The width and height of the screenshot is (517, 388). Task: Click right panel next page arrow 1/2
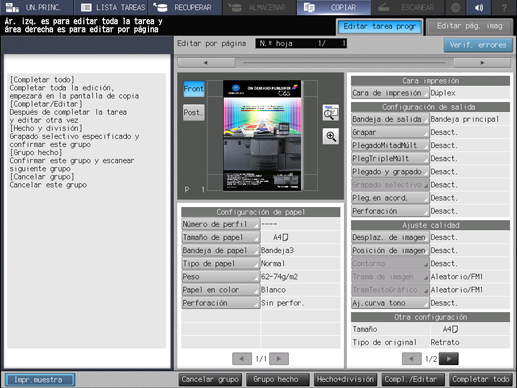[449, 359]
